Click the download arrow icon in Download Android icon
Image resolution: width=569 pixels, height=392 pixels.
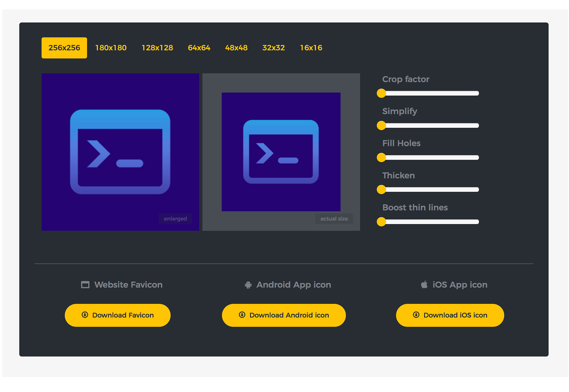pos(242,315)
